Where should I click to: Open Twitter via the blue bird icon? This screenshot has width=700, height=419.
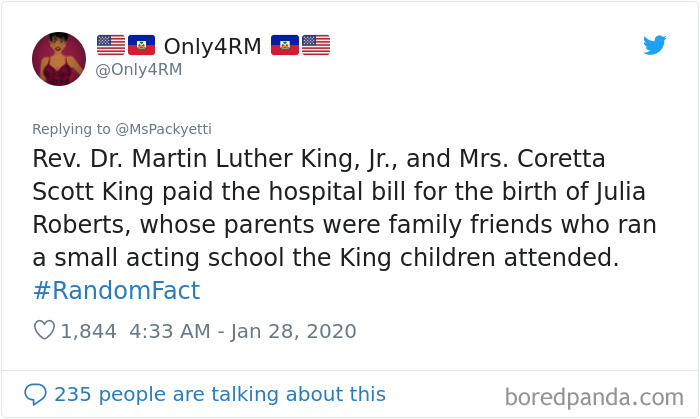(x=655, y=45)
